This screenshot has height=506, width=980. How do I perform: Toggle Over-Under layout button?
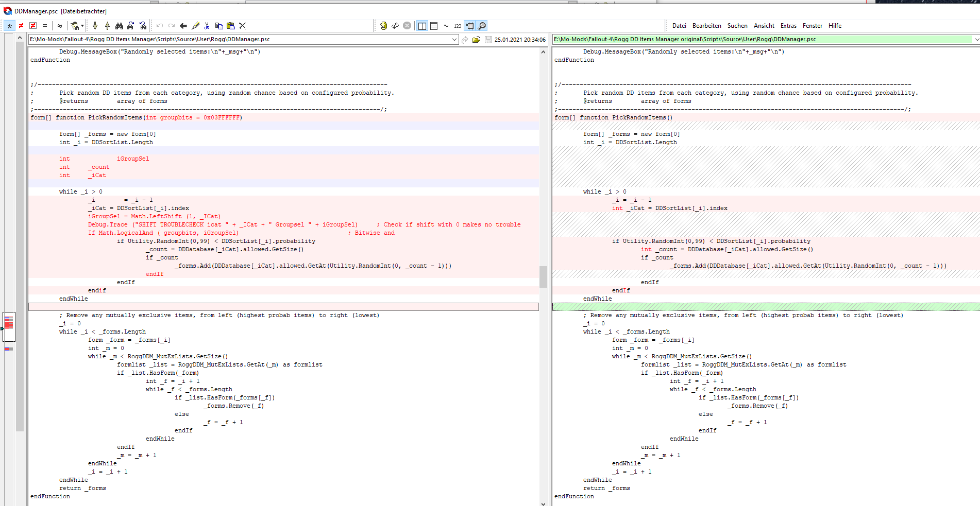[x=434, y=26]
